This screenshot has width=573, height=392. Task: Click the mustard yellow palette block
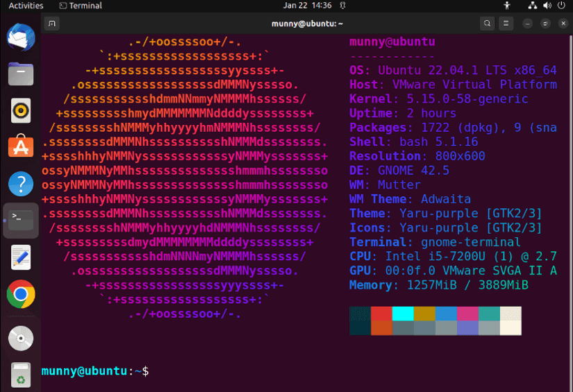pos(424,314)
